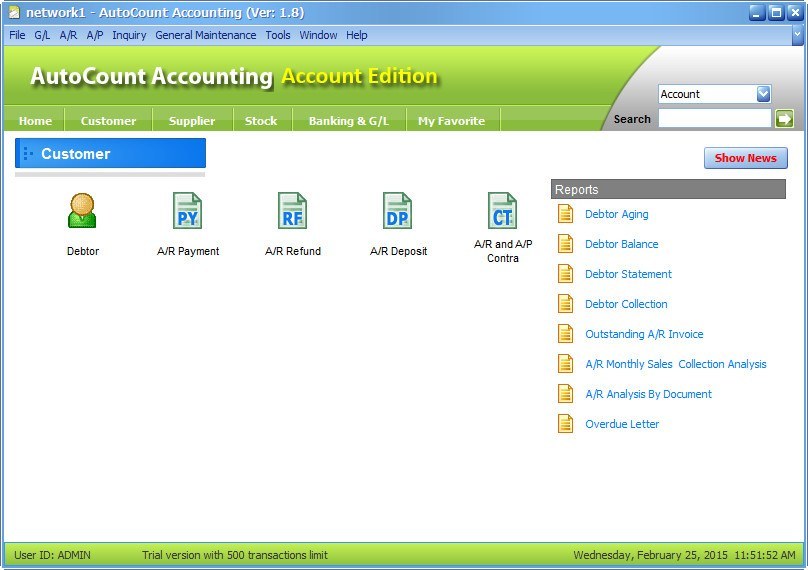Viewport: 808px width, 570px height.
Task: Switch to the Customer tab
Action: [108, 121]
